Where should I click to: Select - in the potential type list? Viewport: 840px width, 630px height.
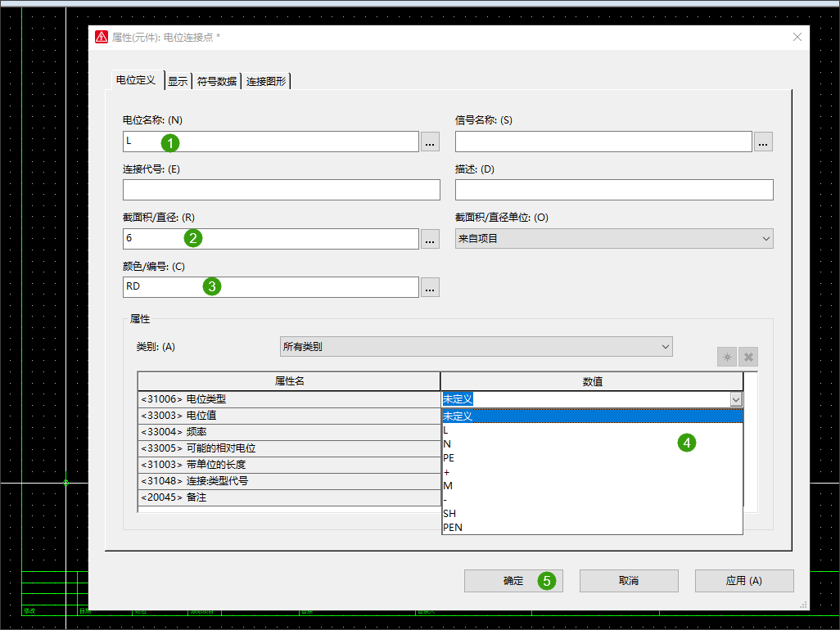(592, 500)
